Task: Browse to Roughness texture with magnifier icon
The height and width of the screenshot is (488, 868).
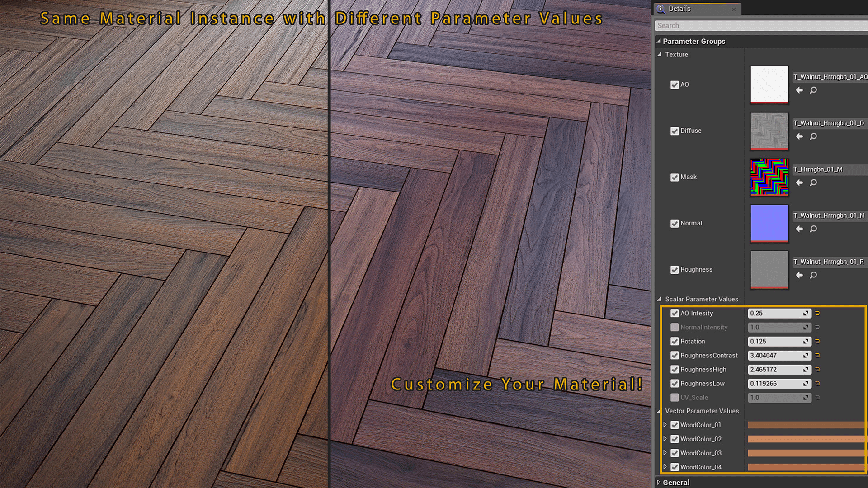Action: point(813,275)
